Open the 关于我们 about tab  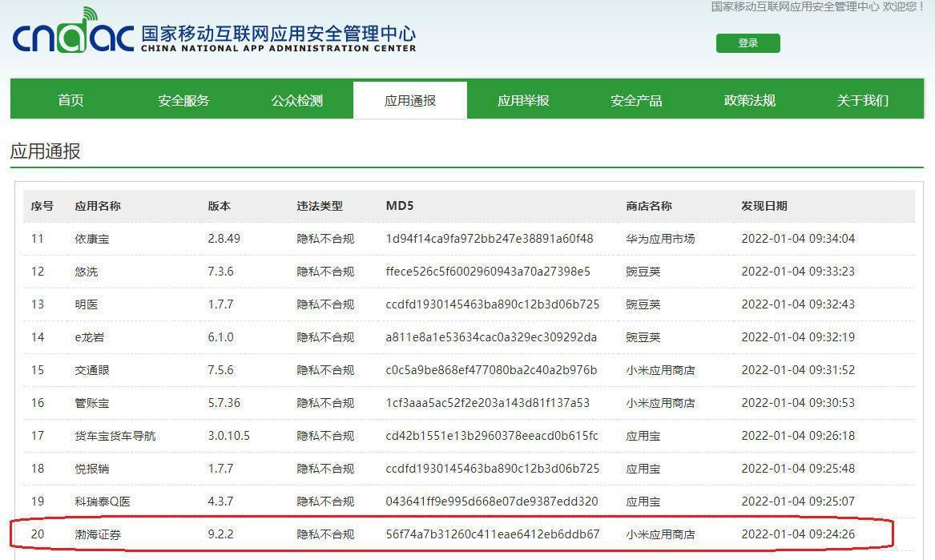coord(862,100)
